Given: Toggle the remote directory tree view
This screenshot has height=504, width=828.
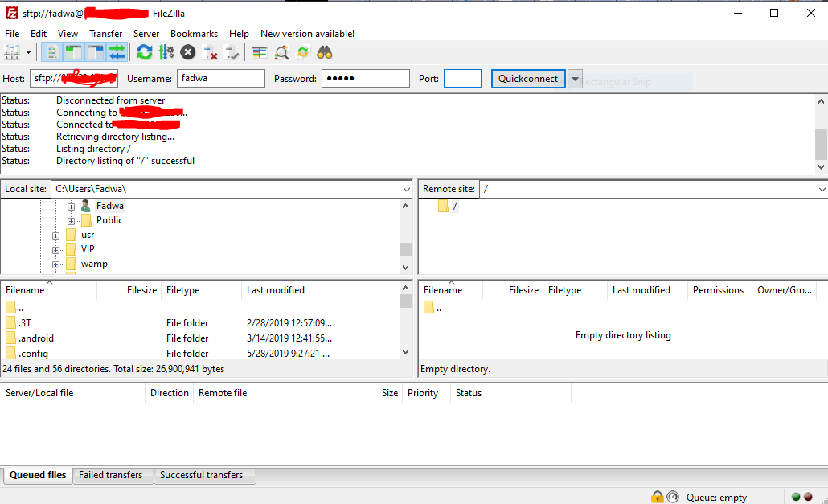Looking at the screenshot, I should pos(95,52).
